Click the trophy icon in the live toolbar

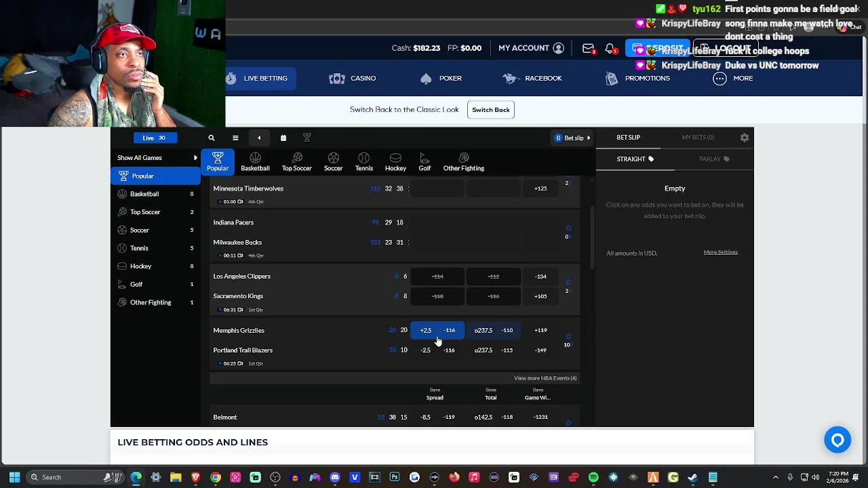click(307, 138)
